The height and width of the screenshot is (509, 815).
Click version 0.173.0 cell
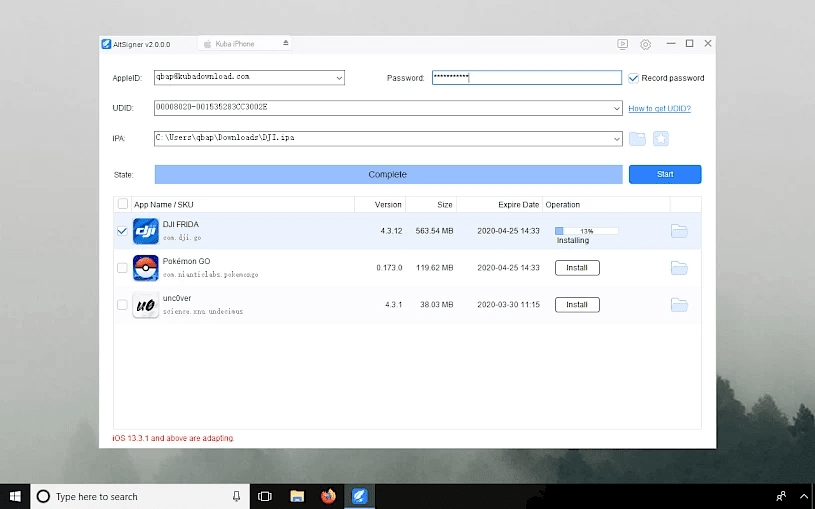click(389, 268)
